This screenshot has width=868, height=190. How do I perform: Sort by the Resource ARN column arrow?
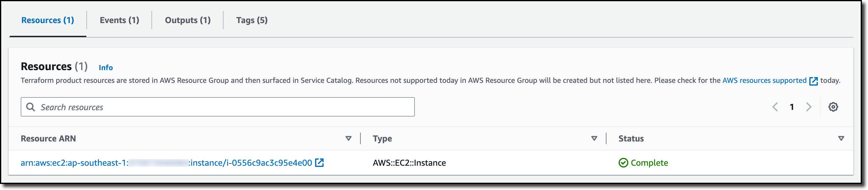(x=349, y=138)
